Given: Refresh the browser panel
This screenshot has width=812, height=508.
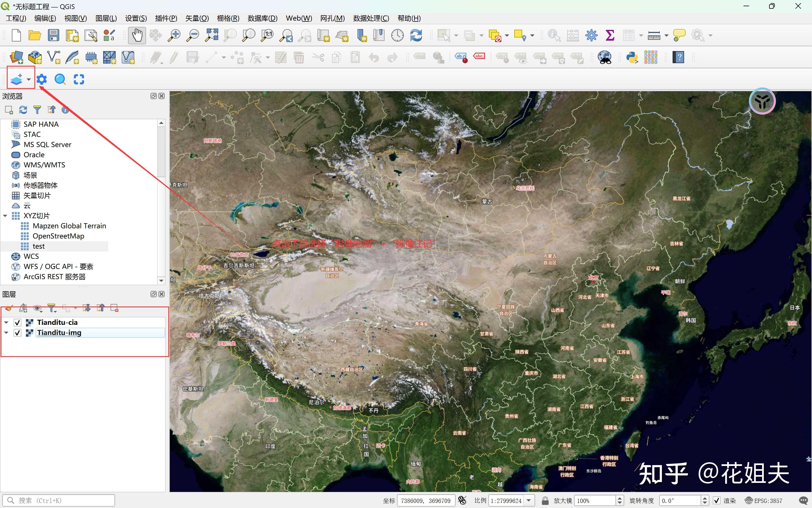Looking at the screenshot, I should (23, 110).
